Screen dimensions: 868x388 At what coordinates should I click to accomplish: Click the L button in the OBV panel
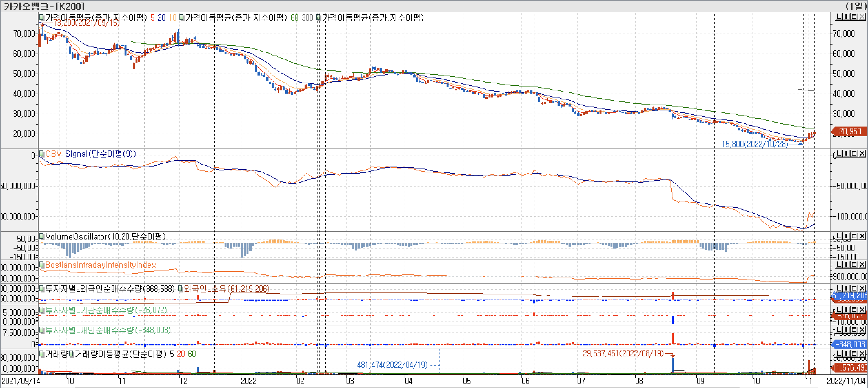(x=839, y=153)
